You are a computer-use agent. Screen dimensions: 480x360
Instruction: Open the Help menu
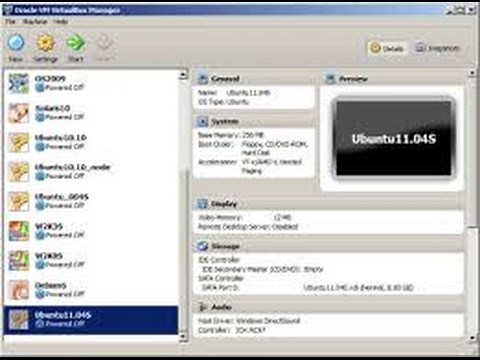(x=61, y=22)
